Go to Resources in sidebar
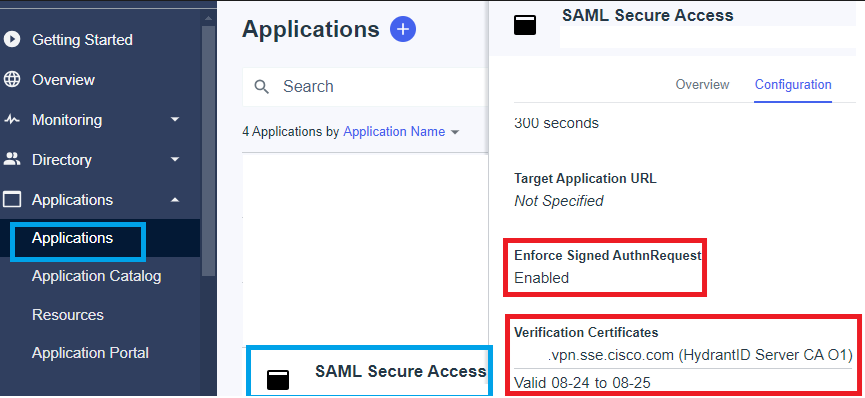Image resolution: width=865 pixels, height=398 pixels. click(68, 315)
